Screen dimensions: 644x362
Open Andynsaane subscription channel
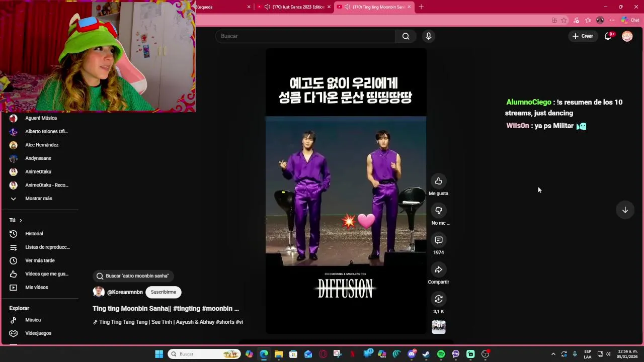coord(38,158)
